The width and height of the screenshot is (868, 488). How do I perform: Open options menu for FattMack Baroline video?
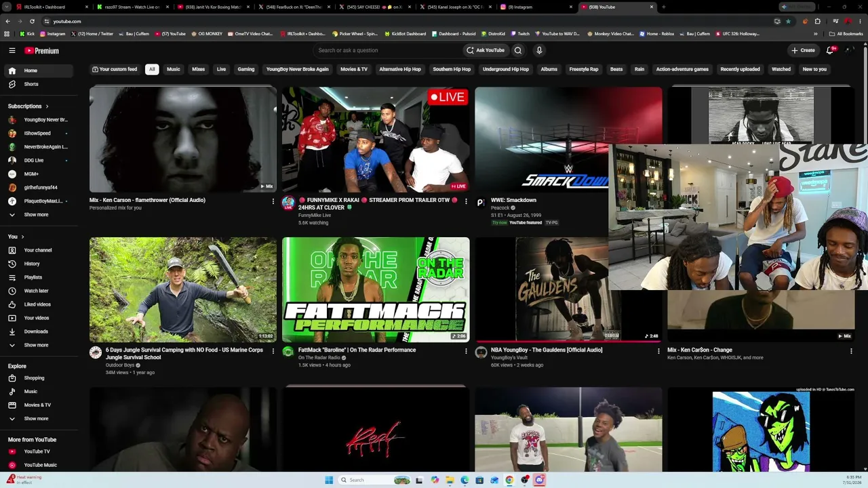point(466,351)
